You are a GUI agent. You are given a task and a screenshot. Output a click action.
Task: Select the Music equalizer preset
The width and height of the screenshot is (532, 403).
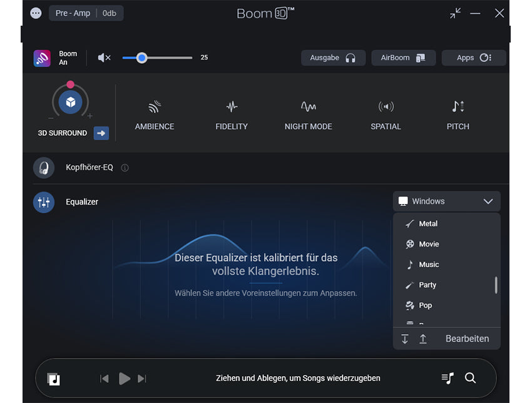click(446, 264)
